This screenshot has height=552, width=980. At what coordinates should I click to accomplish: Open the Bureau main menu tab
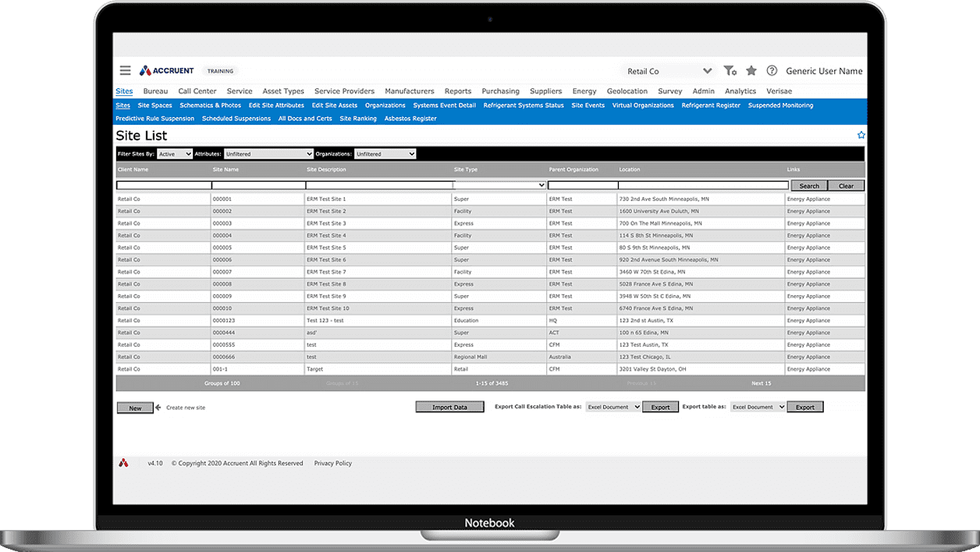tap(155, 91)
